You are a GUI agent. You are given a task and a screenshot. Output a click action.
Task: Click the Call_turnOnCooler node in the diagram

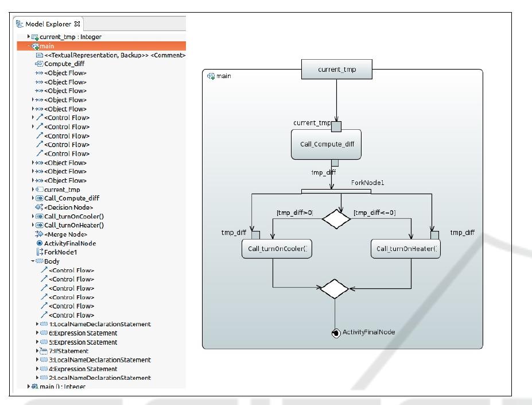[277, 249]
